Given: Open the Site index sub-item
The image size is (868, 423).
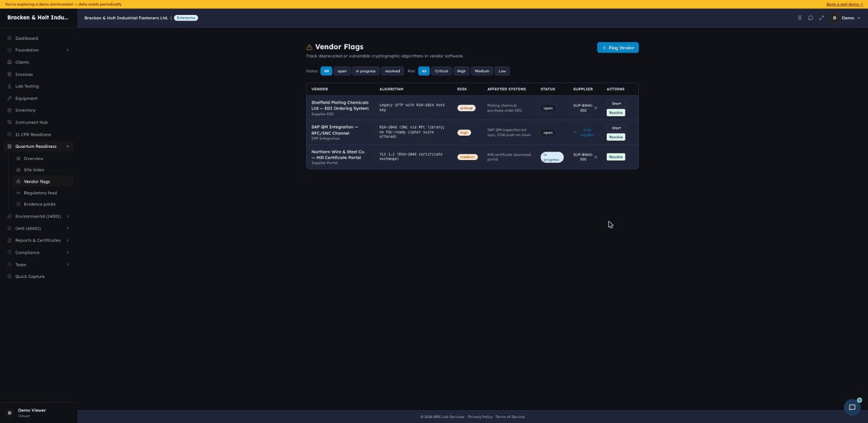Looking at the screenshot, I should [x=43, y=170].
